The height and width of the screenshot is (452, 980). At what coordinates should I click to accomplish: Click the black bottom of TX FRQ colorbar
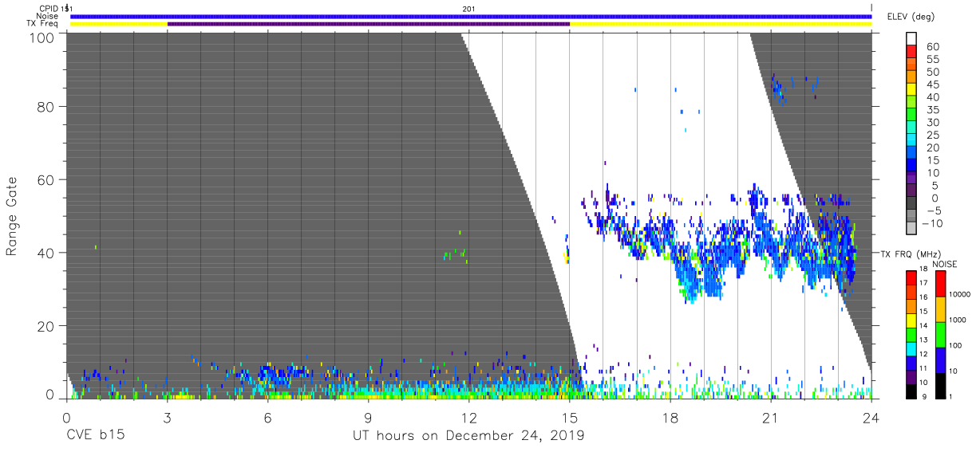(911, 390)
